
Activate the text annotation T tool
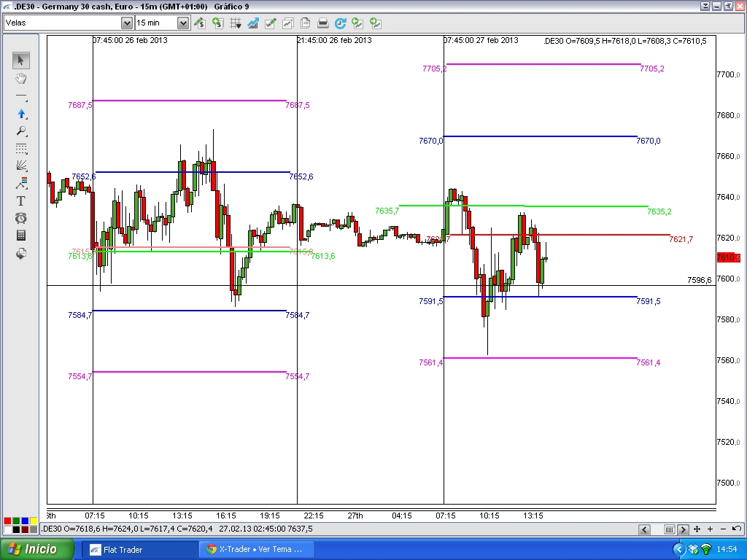(20, 201)
